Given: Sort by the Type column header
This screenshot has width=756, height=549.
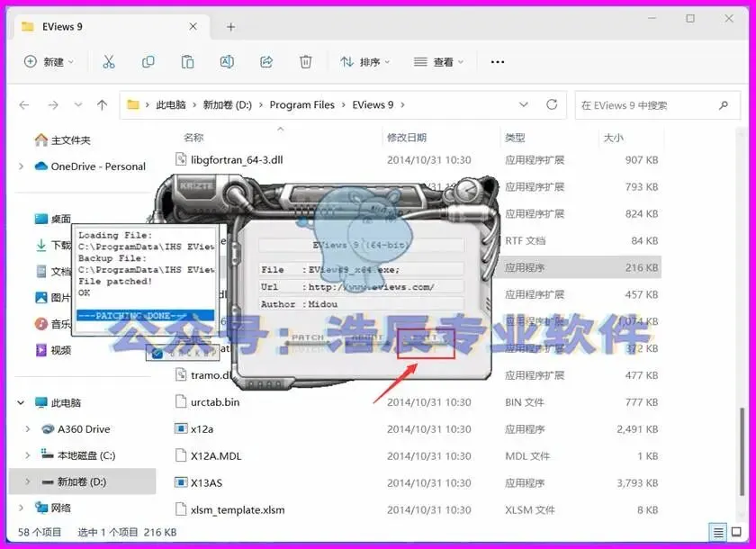Looking at the screenshot, I should (515, 138).
